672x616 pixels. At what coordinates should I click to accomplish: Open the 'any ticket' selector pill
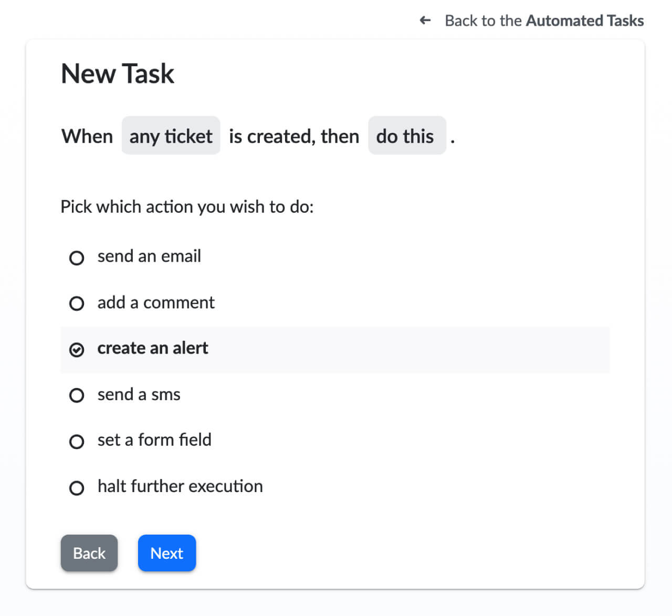pos(171,135)
